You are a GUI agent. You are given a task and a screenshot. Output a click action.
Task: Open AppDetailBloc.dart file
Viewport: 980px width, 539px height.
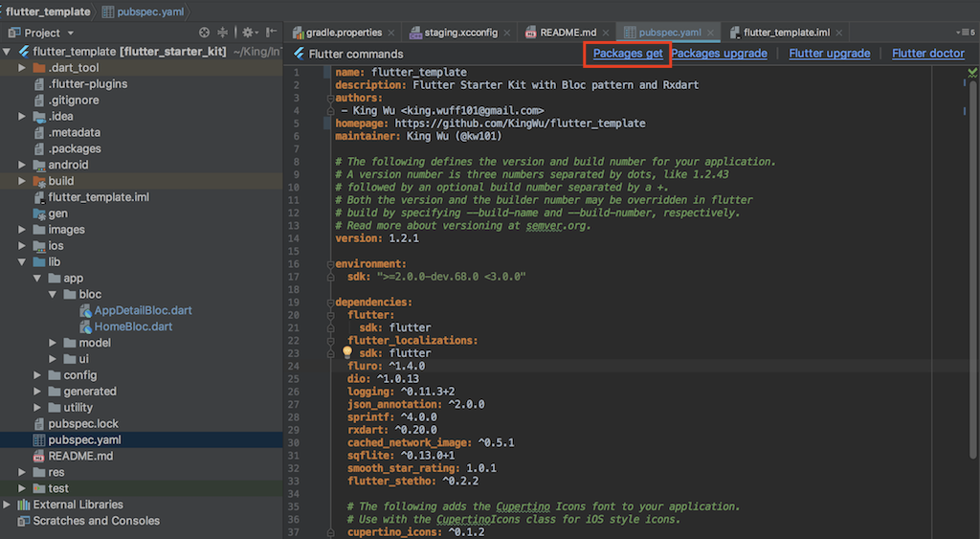143,311
